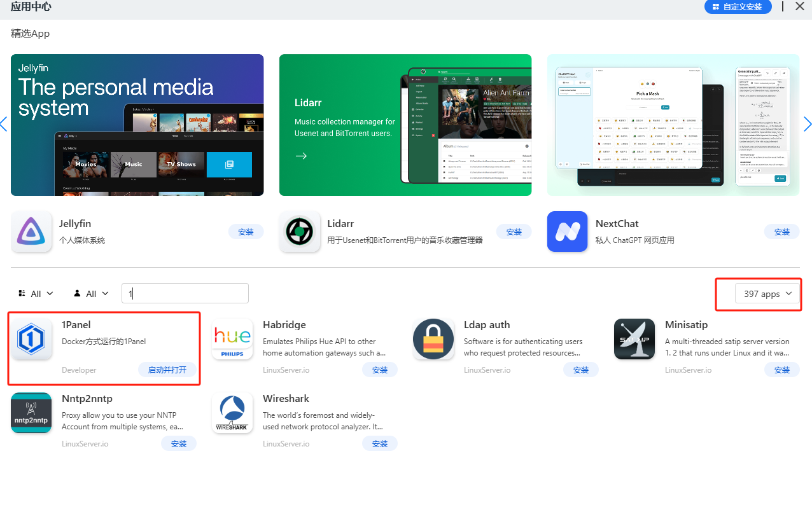The width and height of the screenshot is (812, 505).
Task: Install the Jellyfin app
Action: [246, 232]
